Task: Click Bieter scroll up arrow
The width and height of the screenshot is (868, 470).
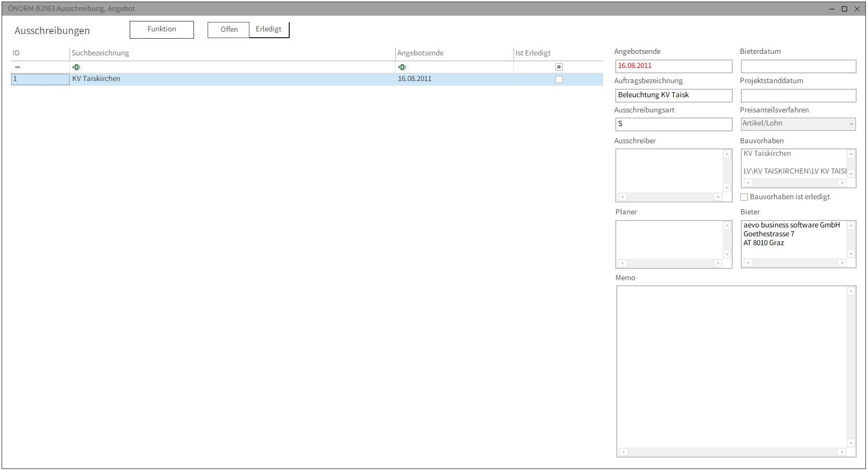Action: click(x=851, y=225)
